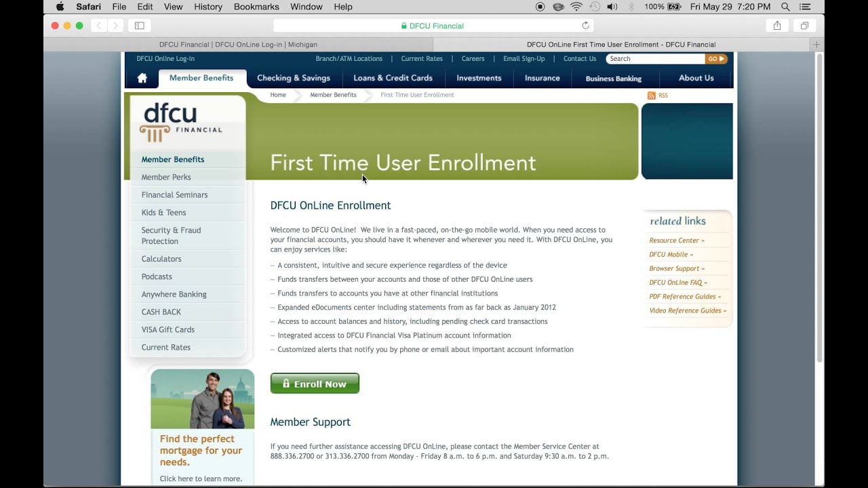Open the Video Reference Guides link
Viewport: 868px width, 488px height.
(688, 311)
